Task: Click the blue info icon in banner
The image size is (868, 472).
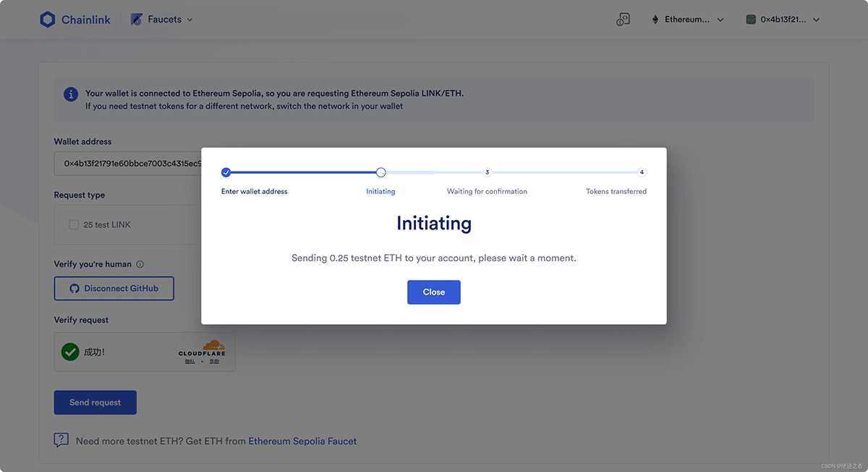Action: click(x=71, y=94)
